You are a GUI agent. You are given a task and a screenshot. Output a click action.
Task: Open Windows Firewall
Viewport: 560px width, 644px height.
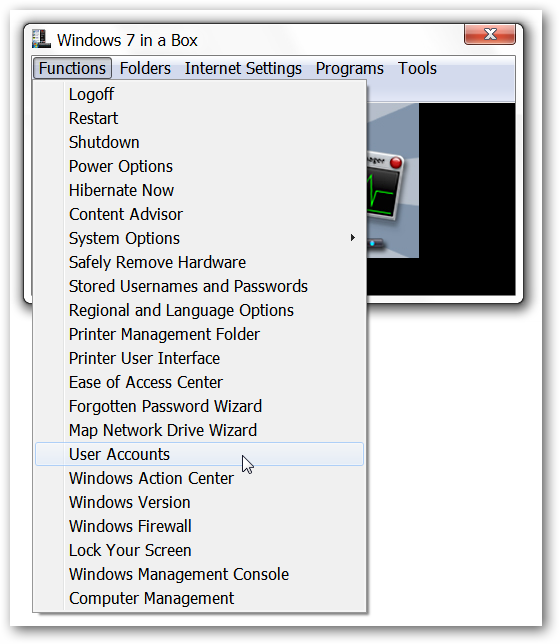coord(199,527)
